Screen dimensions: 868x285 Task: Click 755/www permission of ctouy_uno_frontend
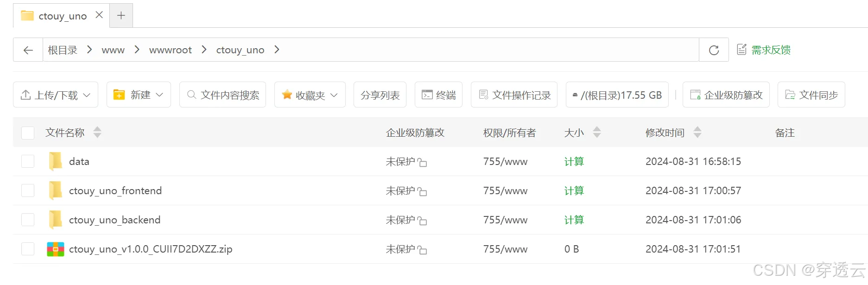(505, 190)
